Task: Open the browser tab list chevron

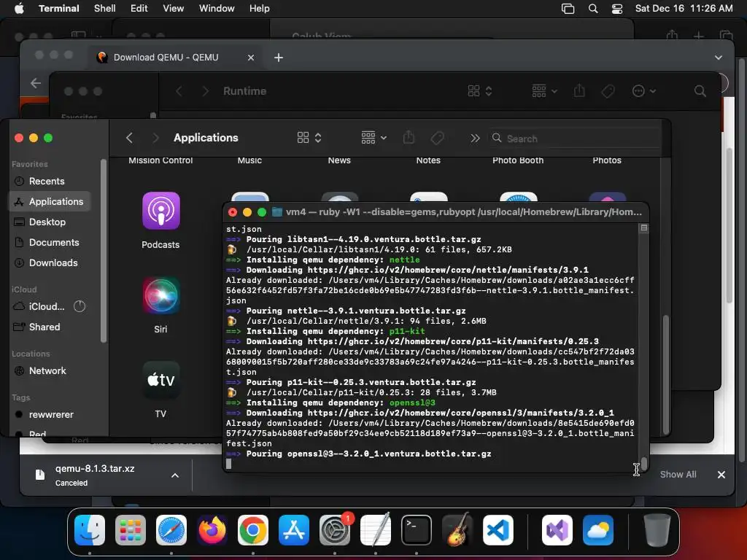Action: pos(719,58)
